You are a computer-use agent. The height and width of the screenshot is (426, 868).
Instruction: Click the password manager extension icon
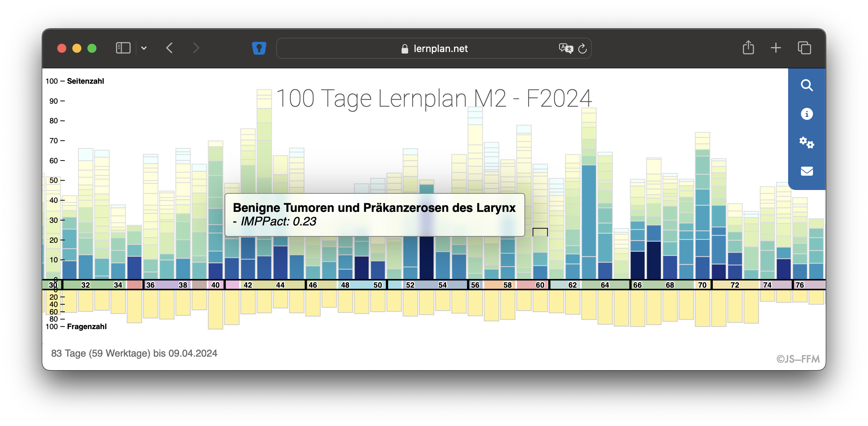(x=259, y=48)
